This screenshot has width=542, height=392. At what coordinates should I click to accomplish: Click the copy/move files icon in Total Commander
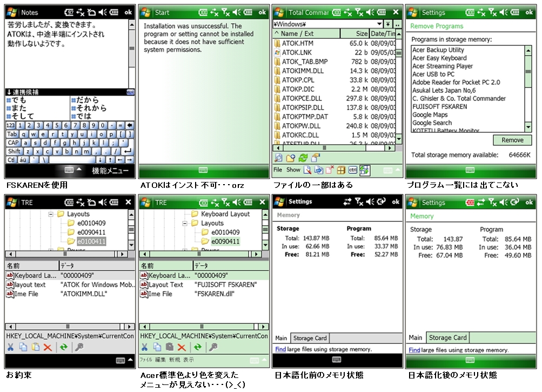(319, 170)
